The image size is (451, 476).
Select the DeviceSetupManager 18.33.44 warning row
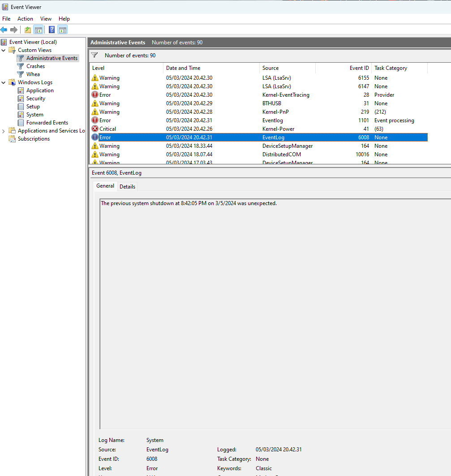[x=259, y=146]
